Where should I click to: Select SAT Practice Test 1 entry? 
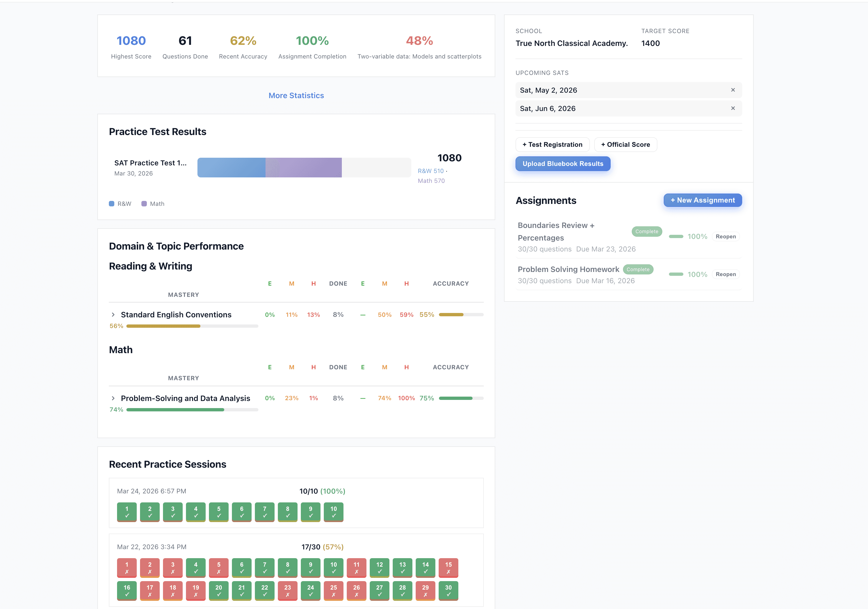click(x=150, y=163)
